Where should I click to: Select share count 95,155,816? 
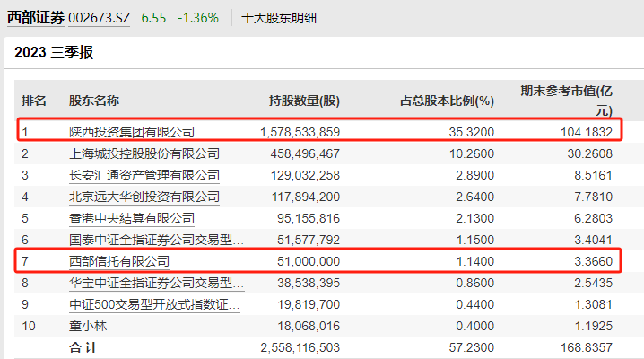pyautogui.click(x=309, y=218)
